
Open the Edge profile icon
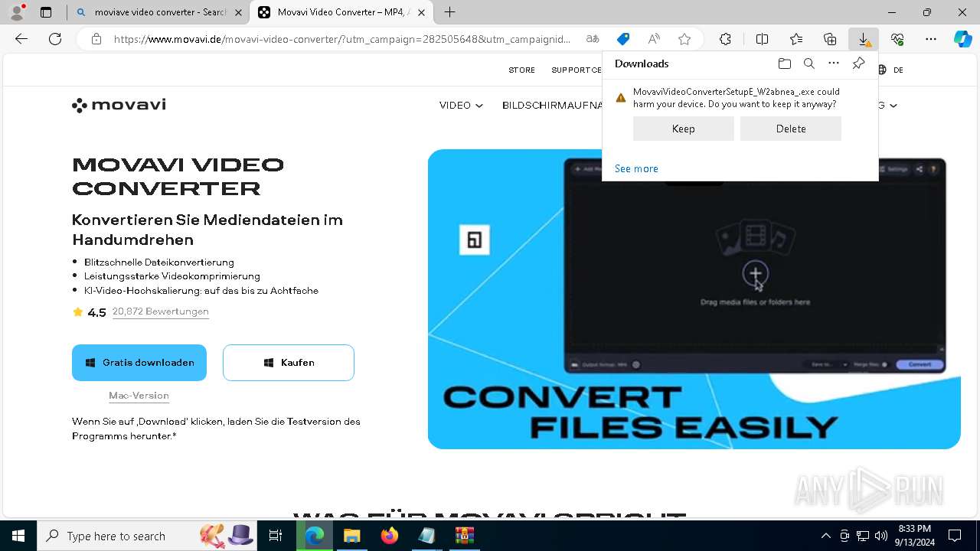(17, 12)
